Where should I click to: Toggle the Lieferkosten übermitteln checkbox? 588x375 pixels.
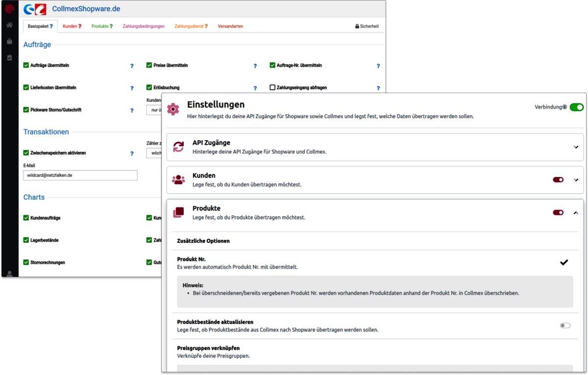pyautogui.click(x=26, y=87)
